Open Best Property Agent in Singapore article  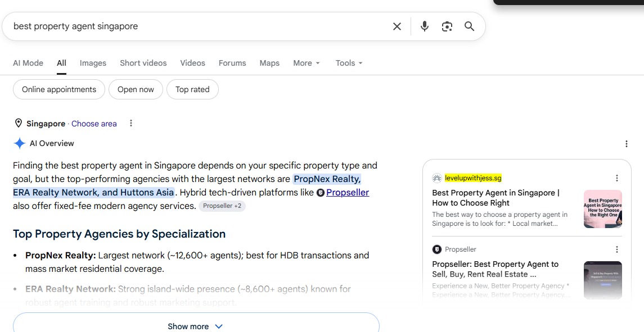coord(496,198)
